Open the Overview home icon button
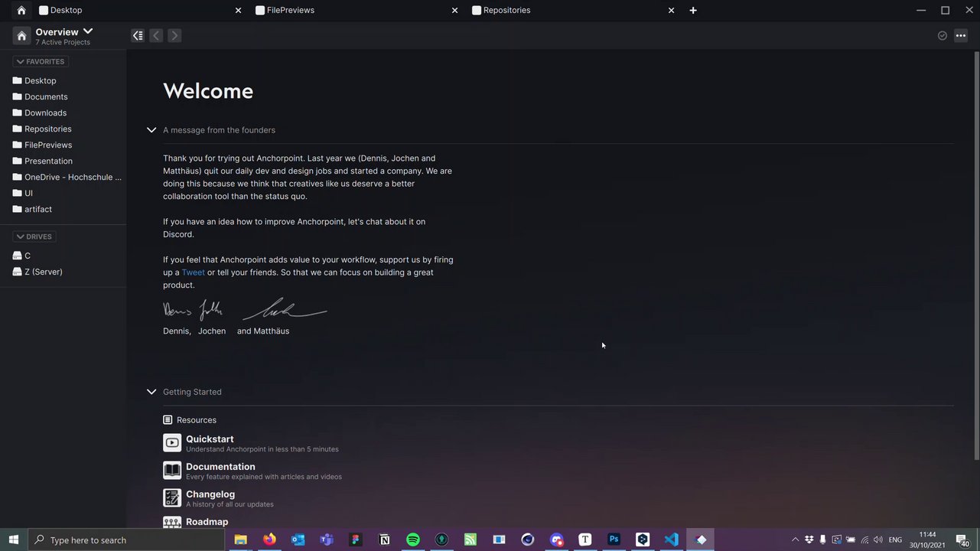This screenshot has height=551, width=980. [21, 36]
